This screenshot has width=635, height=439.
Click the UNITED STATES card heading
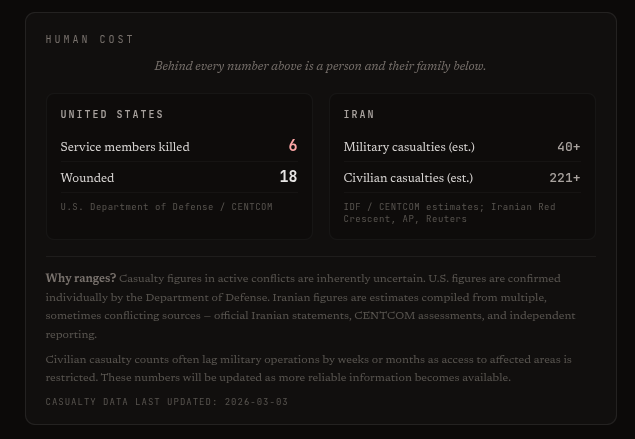[x=112, y=115]
